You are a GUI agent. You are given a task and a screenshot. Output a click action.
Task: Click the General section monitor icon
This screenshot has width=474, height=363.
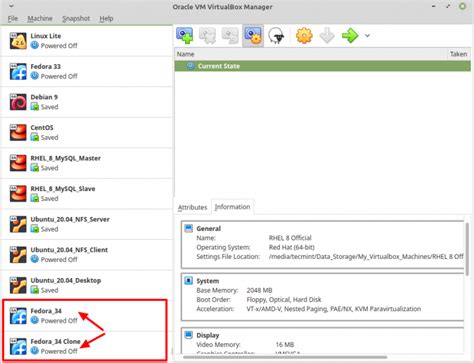tap(189, 228)
